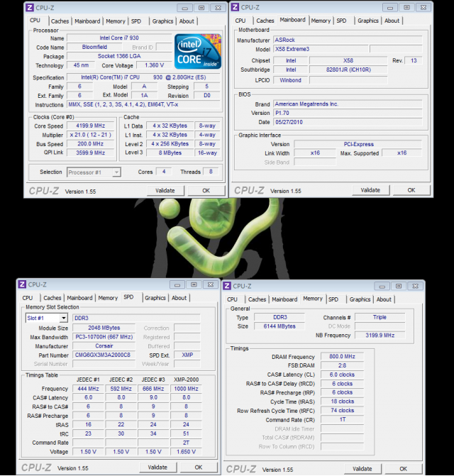Close the SPD tab window
This screenshot has width=454, height=476.
(x=211, y=284)
